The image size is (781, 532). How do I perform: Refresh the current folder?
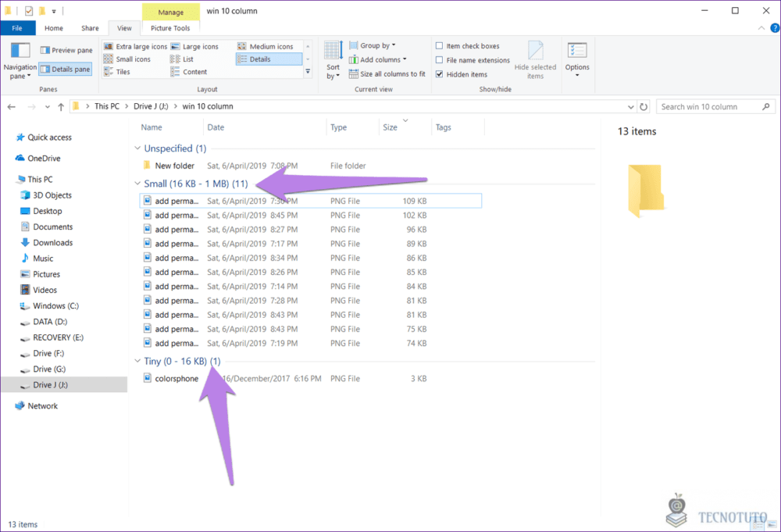pyautogui.click(x=644, y=106)
